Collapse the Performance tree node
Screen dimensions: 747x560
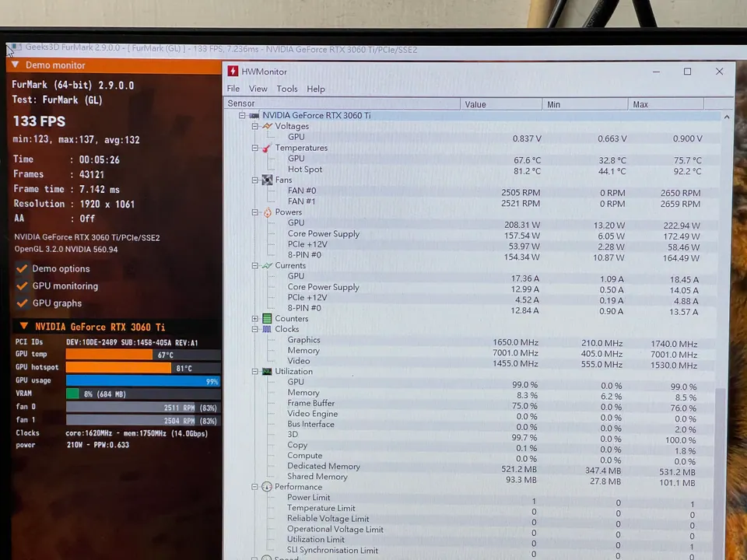point(254,487)
